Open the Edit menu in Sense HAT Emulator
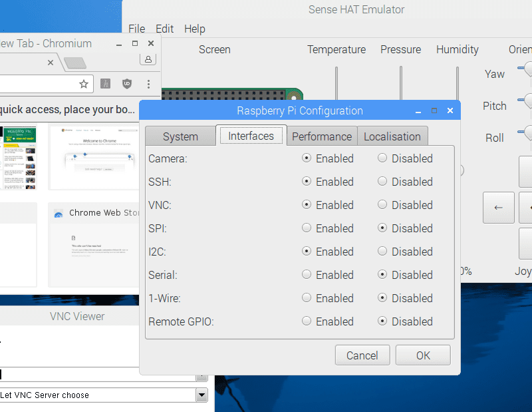Screen dimensions: 532x412 tap(164, 29)
